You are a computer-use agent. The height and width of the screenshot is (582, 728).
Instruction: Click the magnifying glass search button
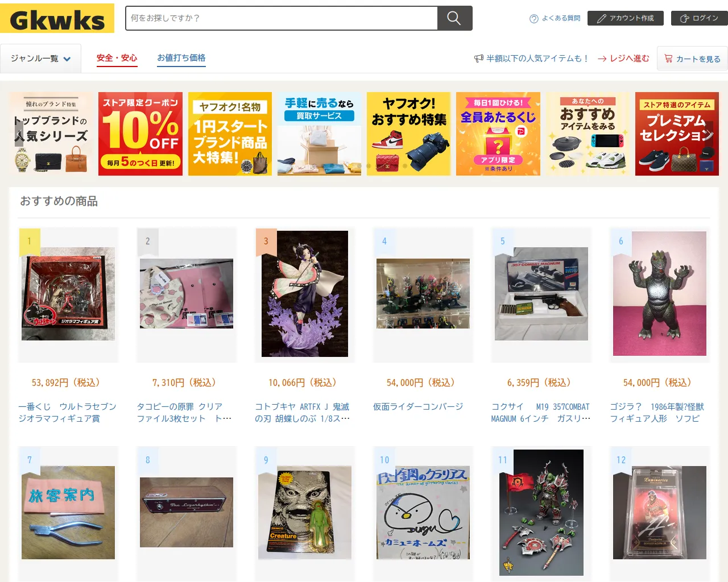[454, 18]
